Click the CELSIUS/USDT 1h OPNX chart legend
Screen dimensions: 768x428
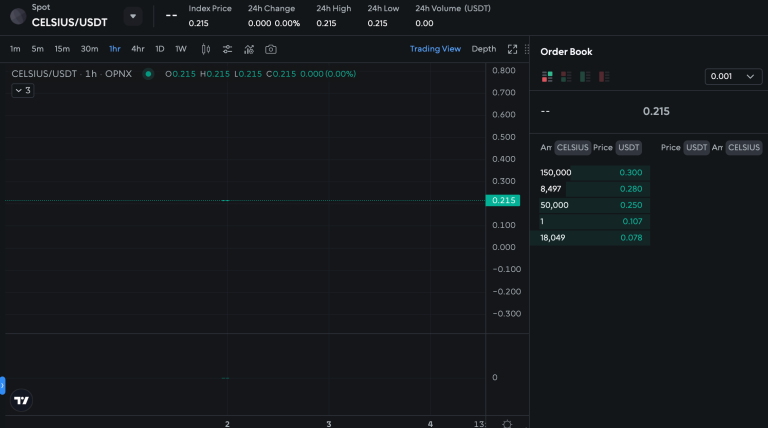click(x=72, y=74)
